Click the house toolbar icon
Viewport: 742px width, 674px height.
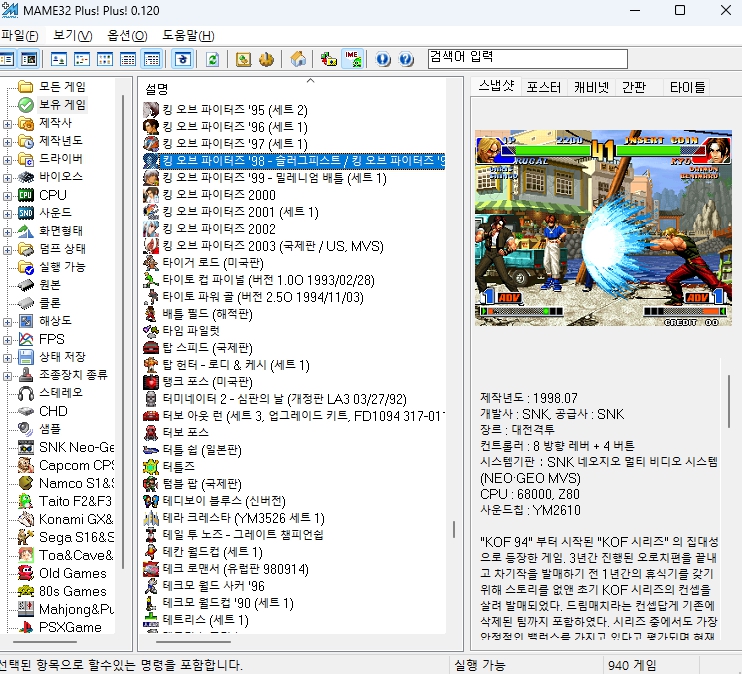point(298,59)
